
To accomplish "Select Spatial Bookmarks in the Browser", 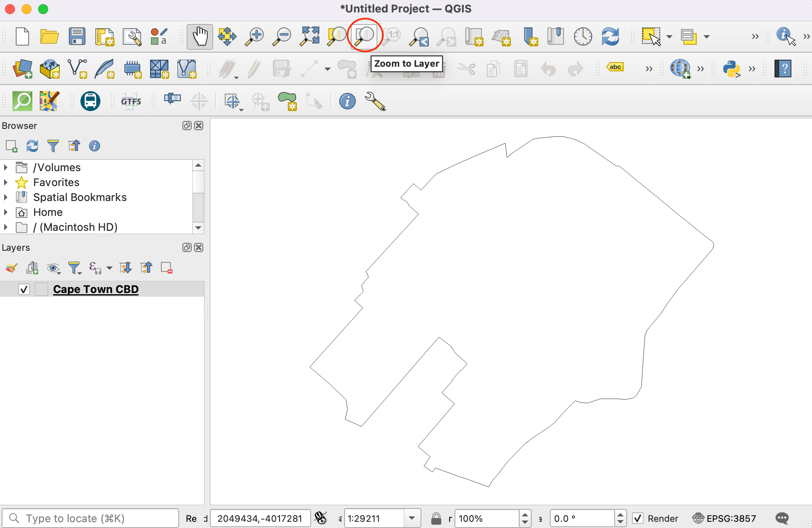I will 80,197.
